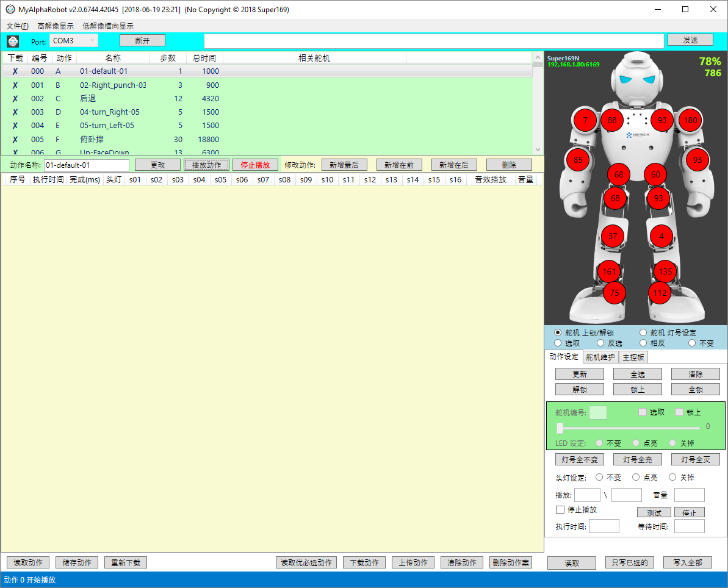Switch to the 动作设定 tab
The height and width of the screenshot is (588, 728).
tap(564, 356)
